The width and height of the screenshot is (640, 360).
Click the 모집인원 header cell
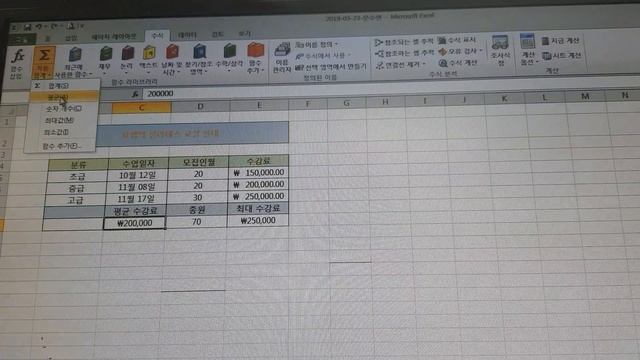pyautogui.click(x=199, y=162)
